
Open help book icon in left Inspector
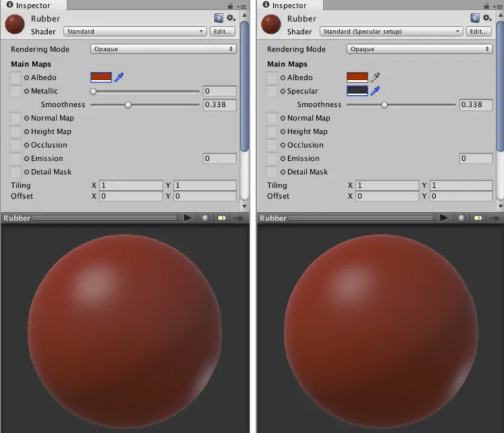(x=219, y=18)
